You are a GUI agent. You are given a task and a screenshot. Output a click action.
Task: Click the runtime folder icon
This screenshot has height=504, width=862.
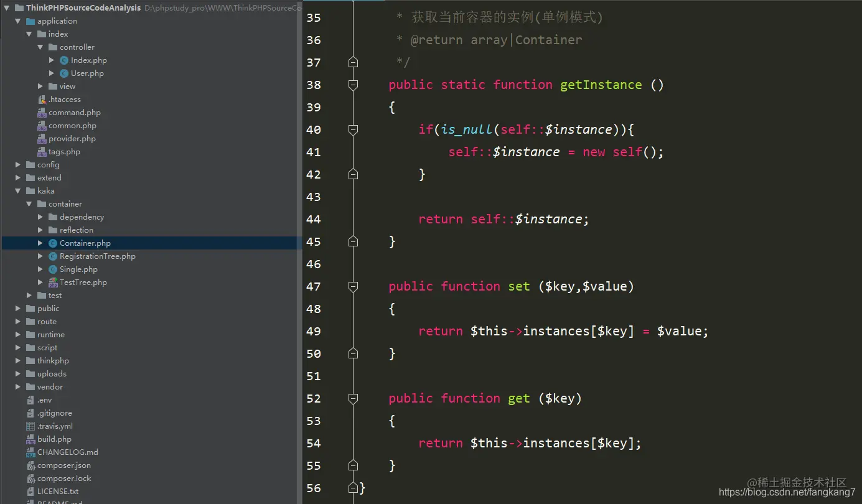tap(30, 335)
